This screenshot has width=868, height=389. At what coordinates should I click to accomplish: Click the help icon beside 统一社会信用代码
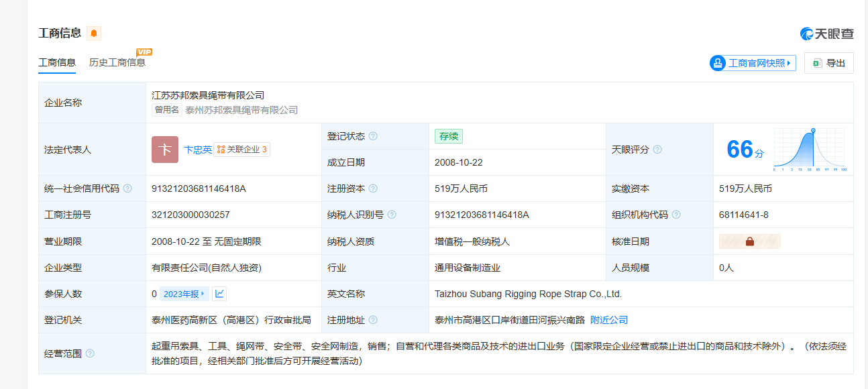(127, 189)
